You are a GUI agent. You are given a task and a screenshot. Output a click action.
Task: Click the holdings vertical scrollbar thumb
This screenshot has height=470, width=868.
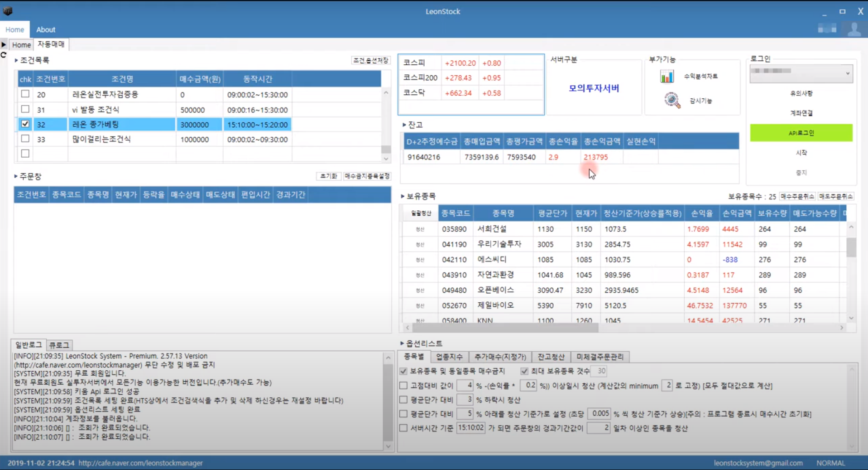tap(851, 247)
